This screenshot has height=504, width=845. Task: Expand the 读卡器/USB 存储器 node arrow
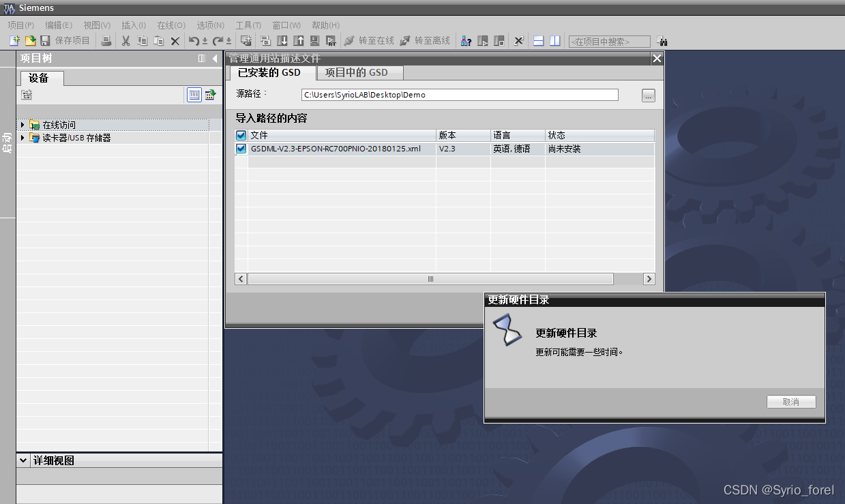tap(23, 137)
